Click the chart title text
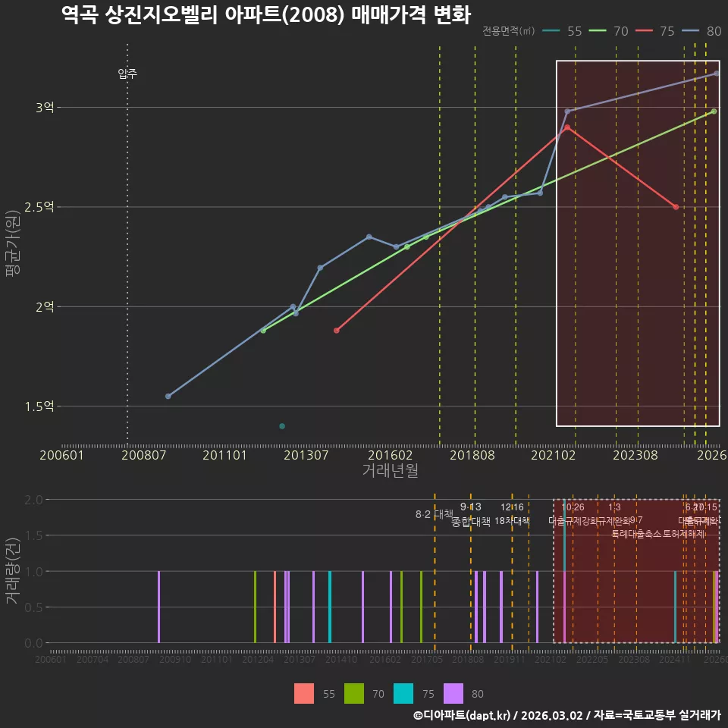The width and height of the screenshot is (728, 728). (266, 15)
